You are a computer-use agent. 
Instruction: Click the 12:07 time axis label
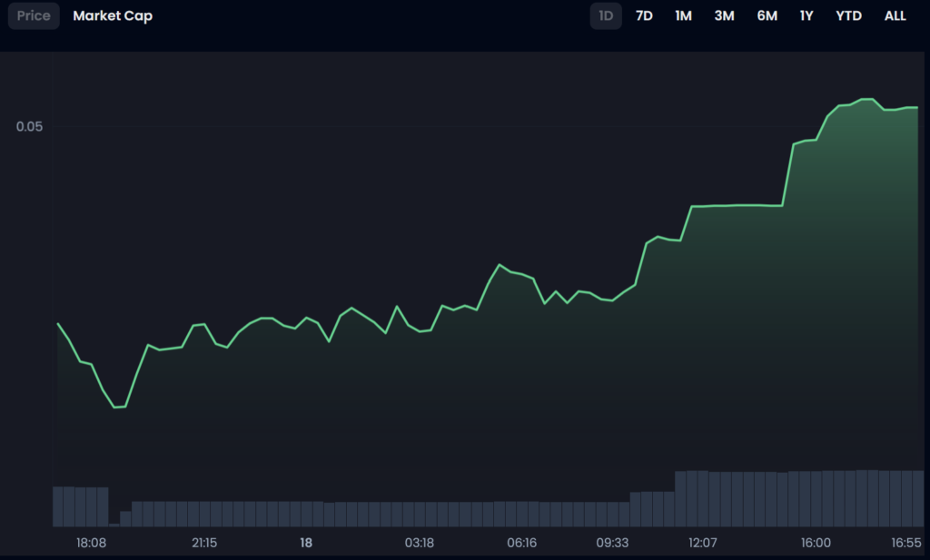click(x=702, y=543)
